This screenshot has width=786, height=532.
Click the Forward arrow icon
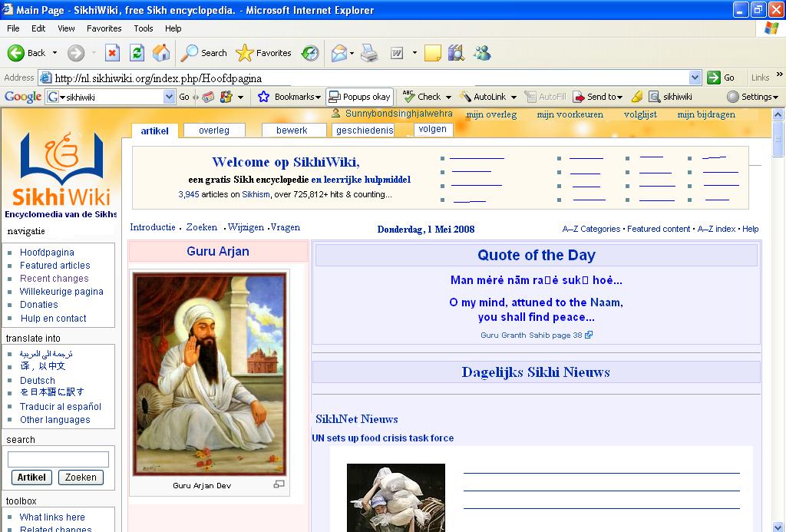pos(76,53)
